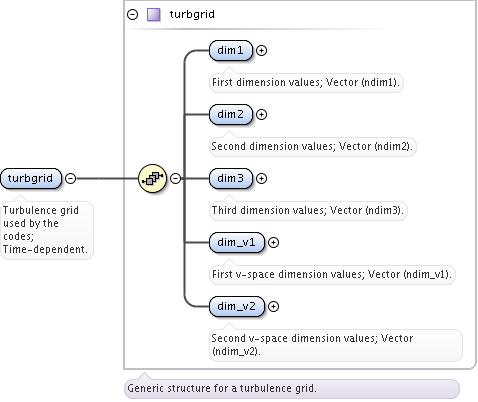Select the dim3 element node

[231, 178]
